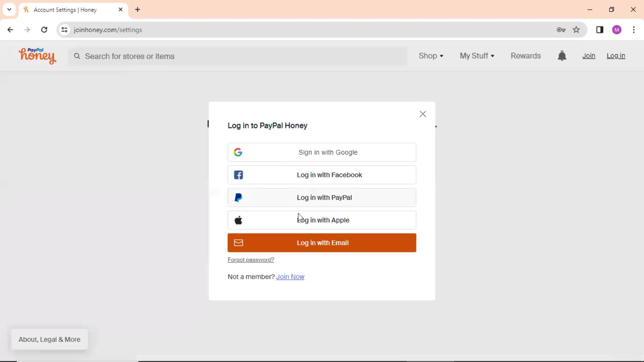Image resolution: width=644 pixels, height=362 pixels.
Task: Go back in browser history
Action: [x=10, y=30]
